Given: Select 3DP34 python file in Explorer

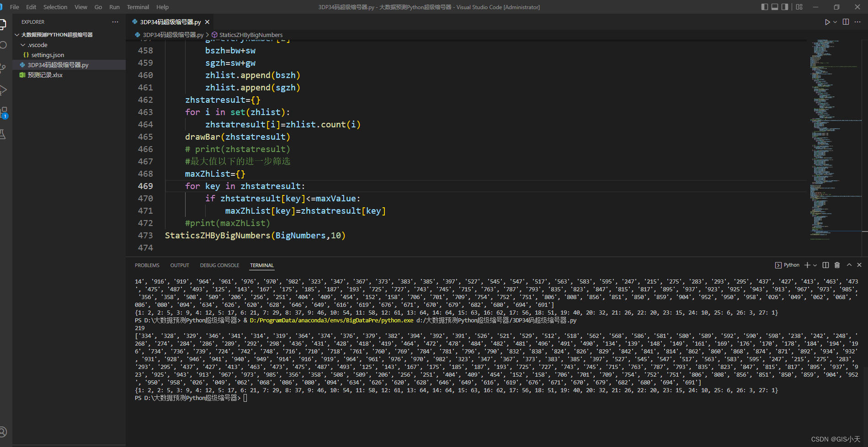Looking at the screenshot, I should coord(69,65).
